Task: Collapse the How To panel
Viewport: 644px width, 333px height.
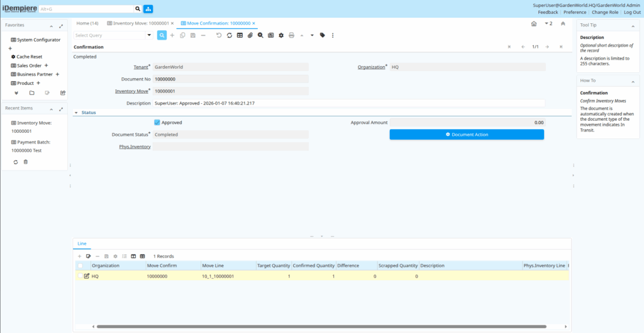Action: [633, 81]
